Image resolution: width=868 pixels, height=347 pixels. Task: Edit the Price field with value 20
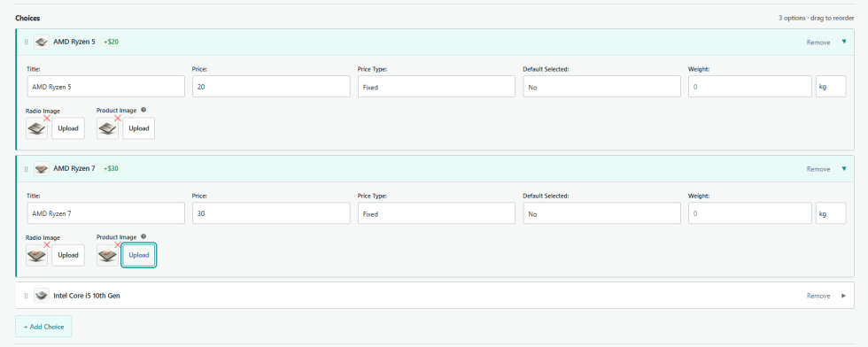[x=271, y=87]
